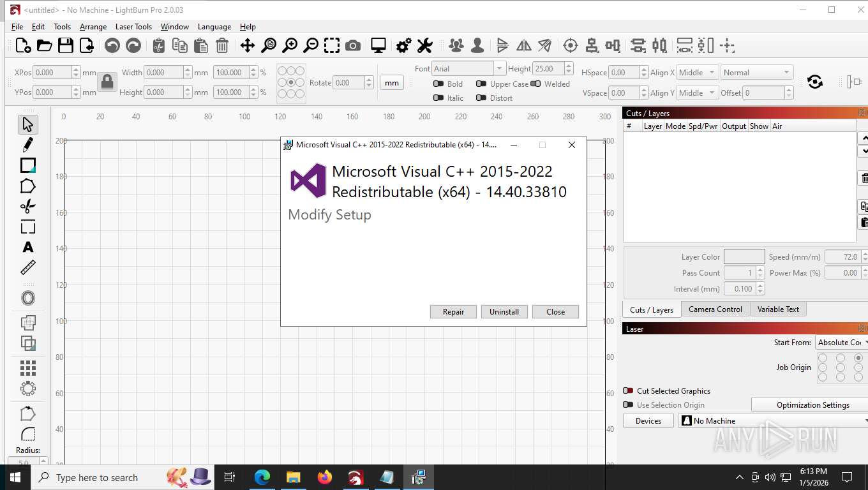
Task: Click the Import file icon
Action: pos(86,45)
